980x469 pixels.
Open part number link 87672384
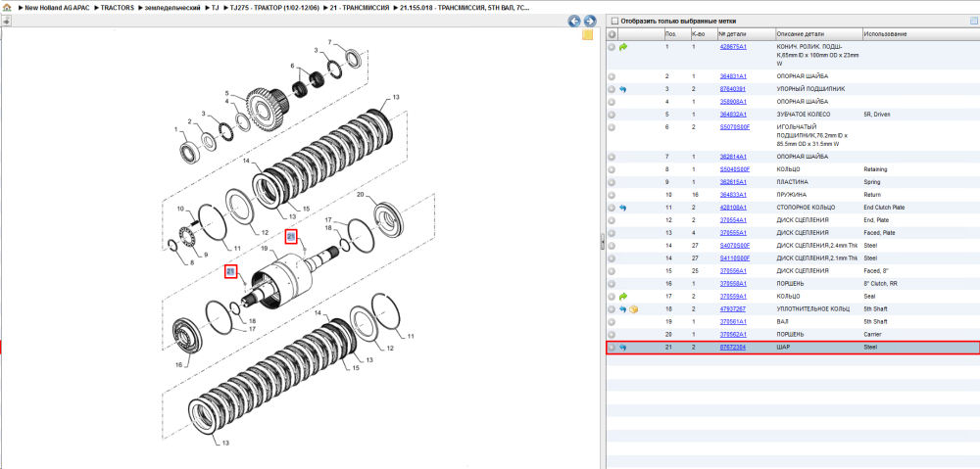732,348
